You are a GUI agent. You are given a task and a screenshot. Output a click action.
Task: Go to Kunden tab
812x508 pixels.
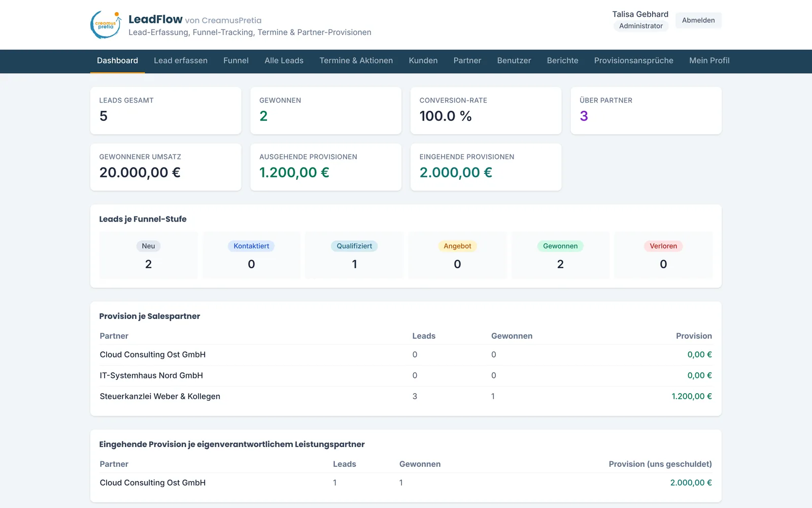pos(423,60)
